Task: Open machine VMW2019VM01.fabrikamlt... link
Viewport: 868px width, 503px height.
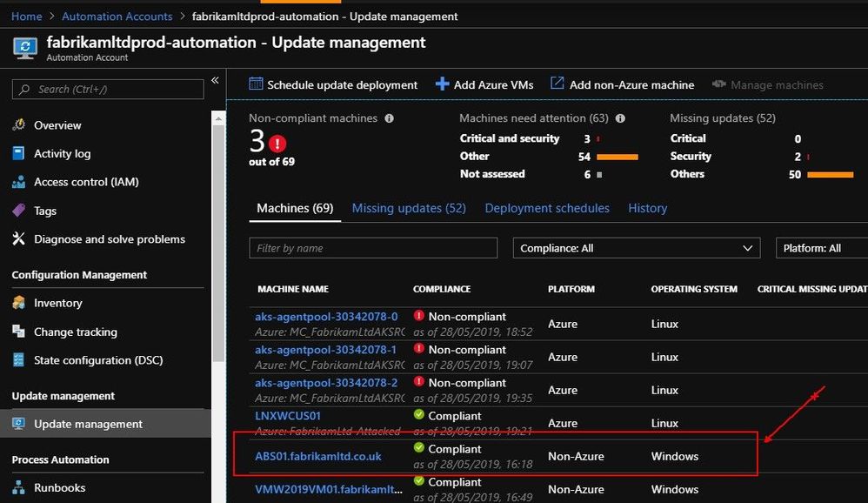Action: (x=329, y=489)
